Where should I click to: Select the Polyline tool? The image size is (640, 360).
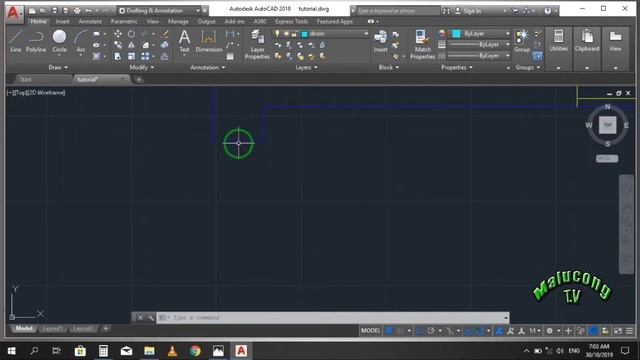click(x=36, y=41)
